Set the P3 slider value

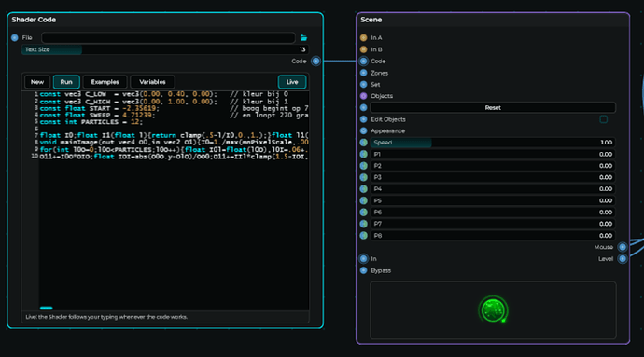pyautogui.click(x=493, y=177)
